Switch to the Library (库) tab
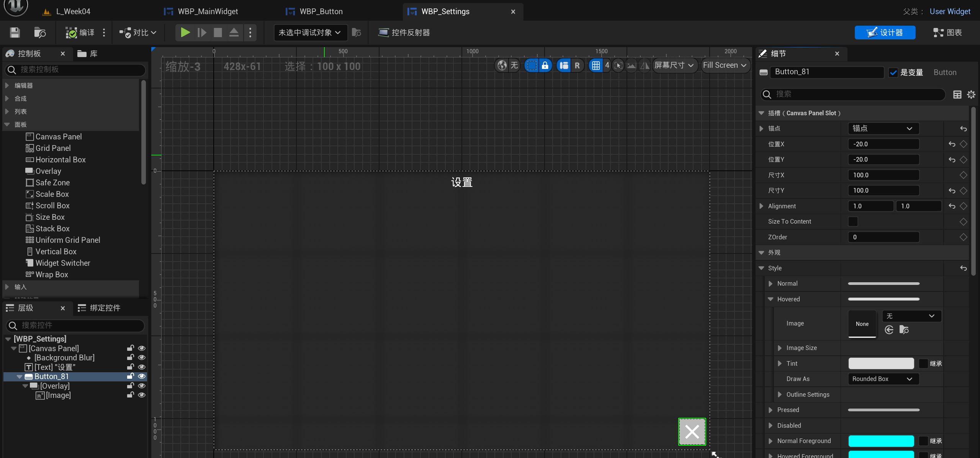 (x=88, y=54)
